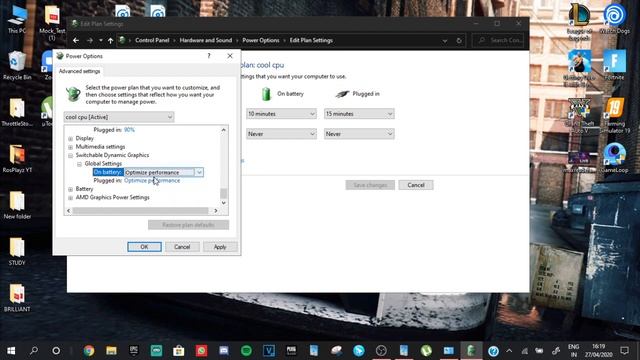Screen dimensions: 640x360
Task: Open the STUDY folder on desktop
Action: 17,251
